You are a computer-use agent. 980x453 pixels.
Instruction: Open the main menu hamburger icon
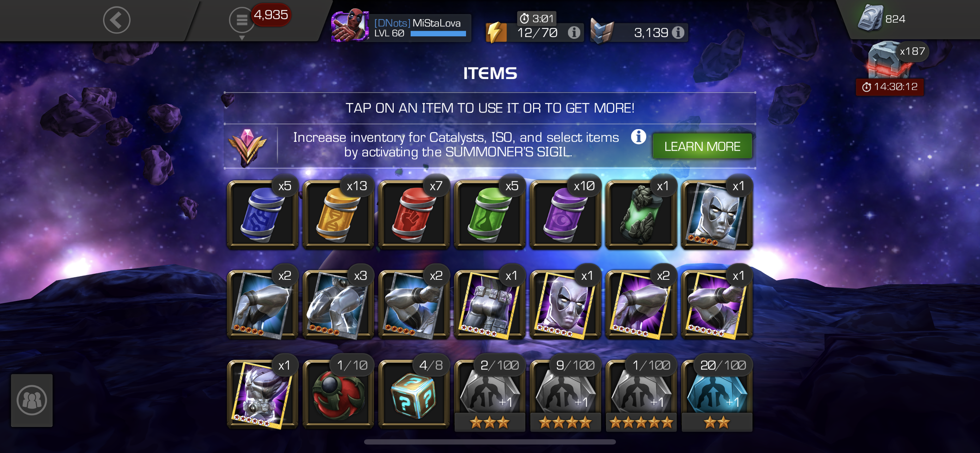pyautogui.click(x=242, y=19)
